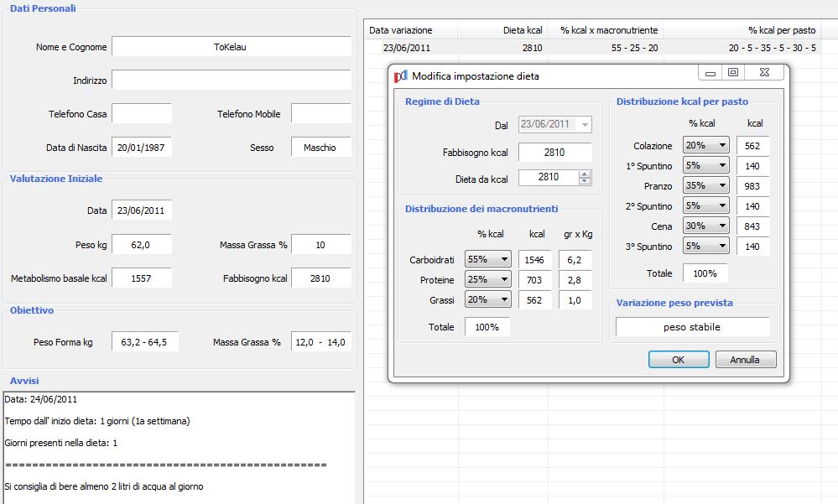The height and width of the screenshot is (504, 838).
Task: Click the 2° Spuntino kcal field
Action: 752,206
